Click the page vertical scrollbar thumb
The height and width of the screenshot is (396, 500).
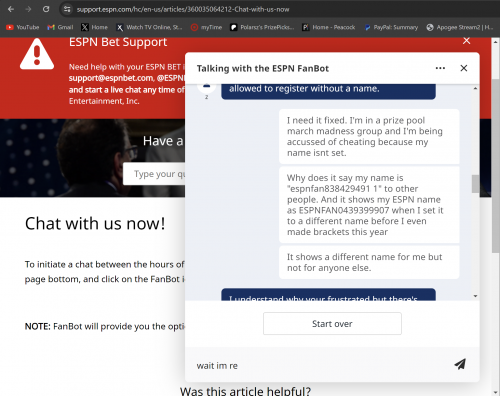496,166
